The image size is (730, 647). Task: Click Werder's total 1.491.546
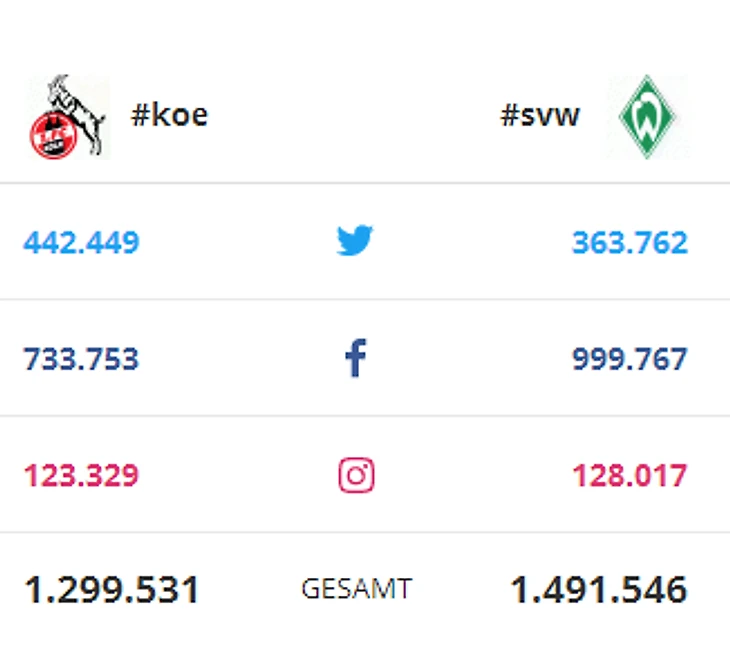click(598, 590)
